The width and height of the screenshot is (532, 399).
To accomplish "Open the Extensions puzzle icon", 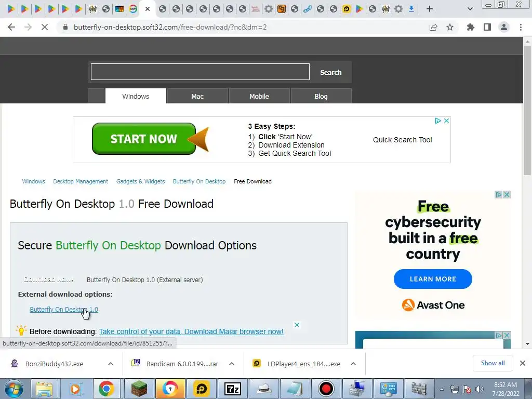I will (471, 27).
